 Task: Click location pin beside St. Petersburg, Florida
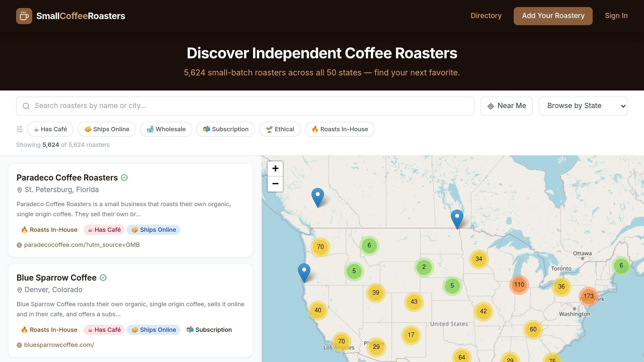pyautogui.click(x=19, y=190)
